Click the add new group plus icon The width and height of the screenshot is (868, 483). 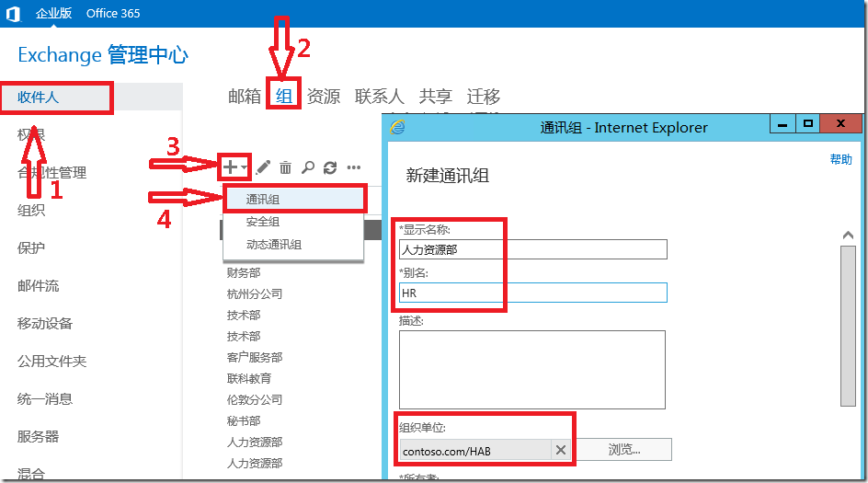230,167
